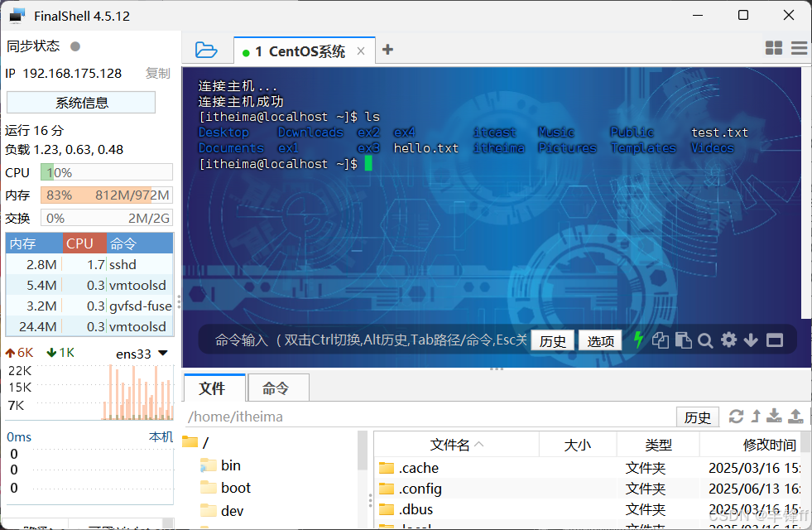Sort processes by 内存 column header

[x=34, y=243]
